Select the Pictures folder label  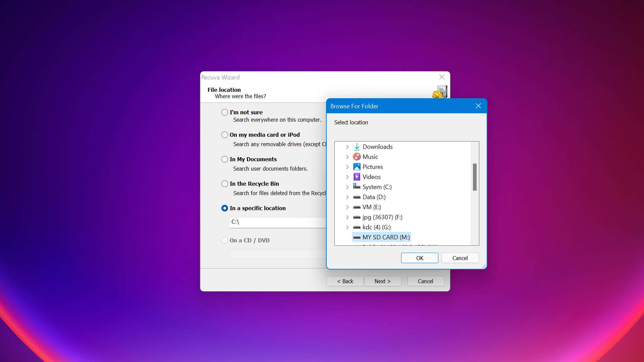coord(373,167)
